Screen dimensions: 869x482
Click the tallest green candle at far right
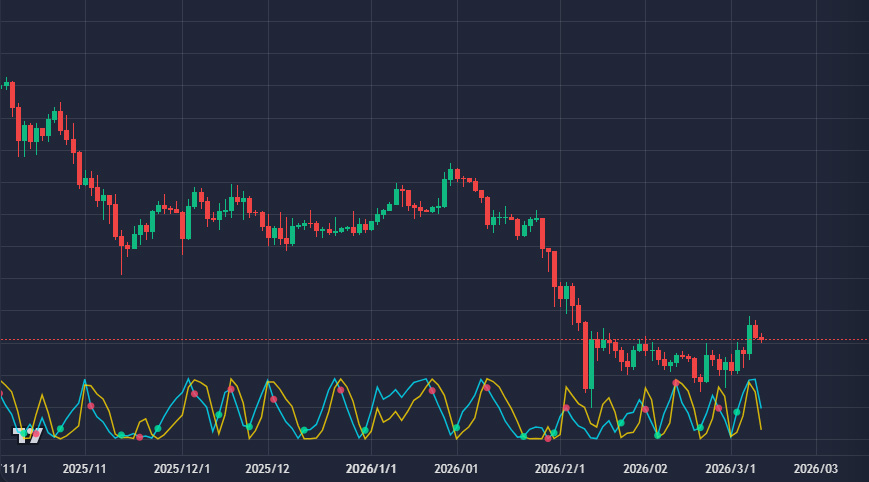click(x=749, y=335)
